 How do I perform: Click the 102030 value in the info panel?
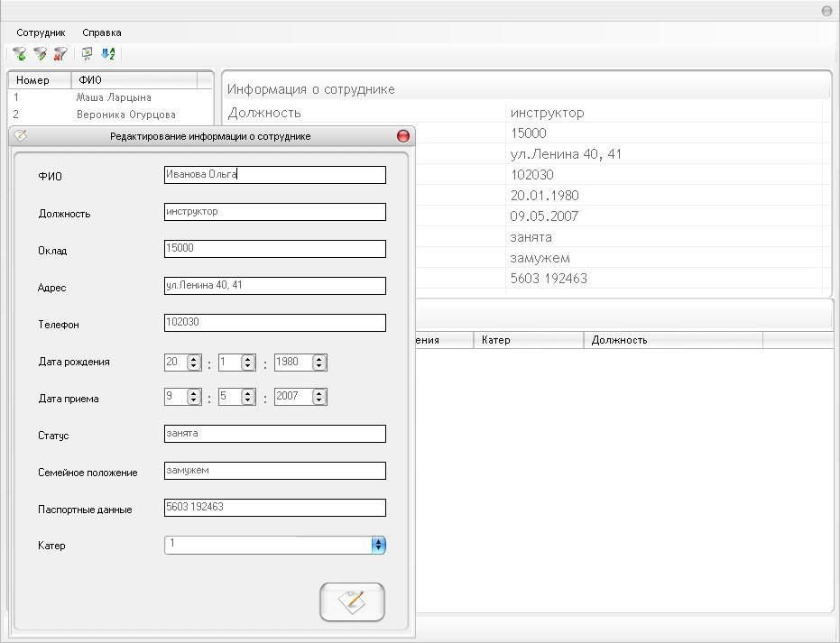click(532, 175)
